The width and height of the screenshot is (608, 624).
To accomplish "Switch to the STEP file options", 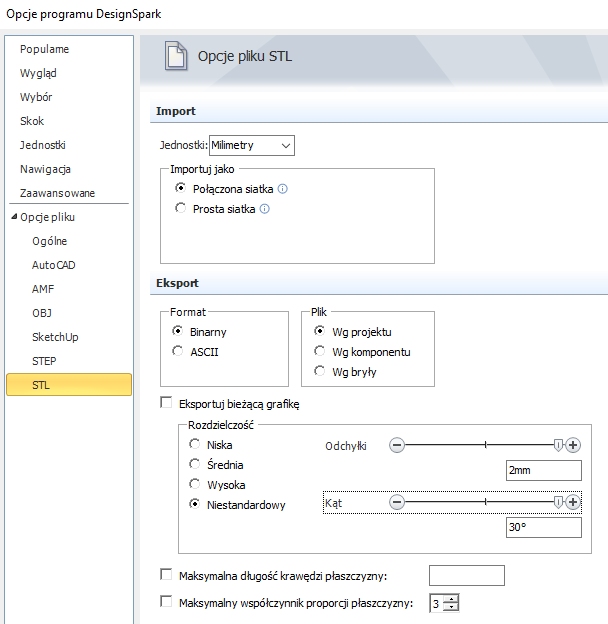I will [46, 361].
